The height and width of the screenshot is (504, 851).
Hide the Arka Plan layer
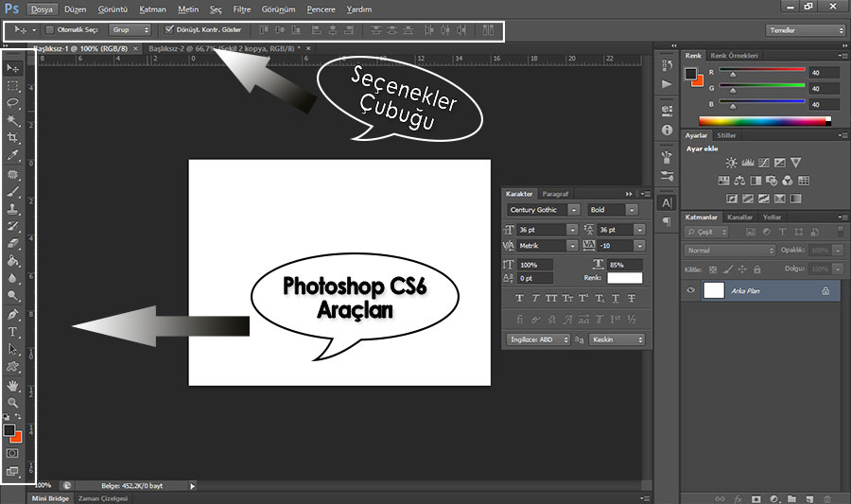[690, 290]
